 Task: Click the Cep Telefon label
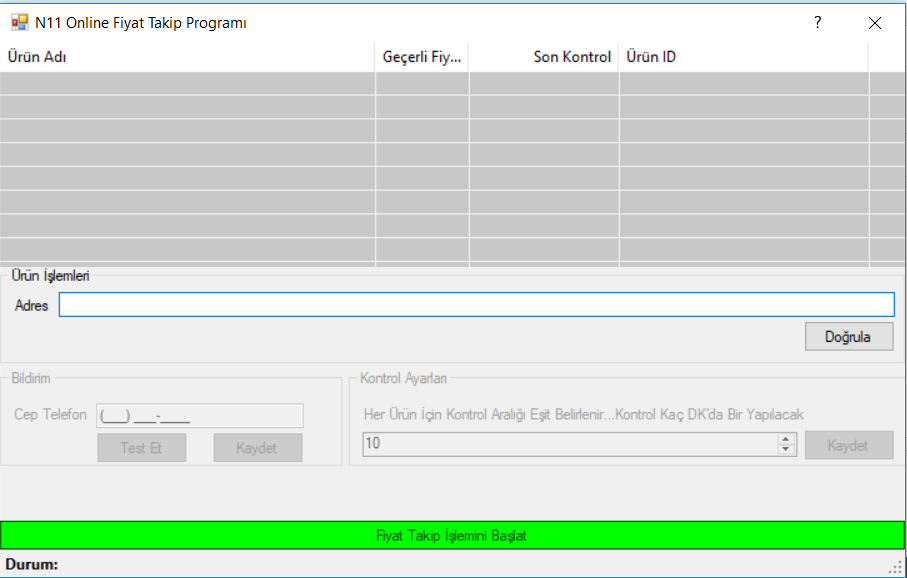50,414
